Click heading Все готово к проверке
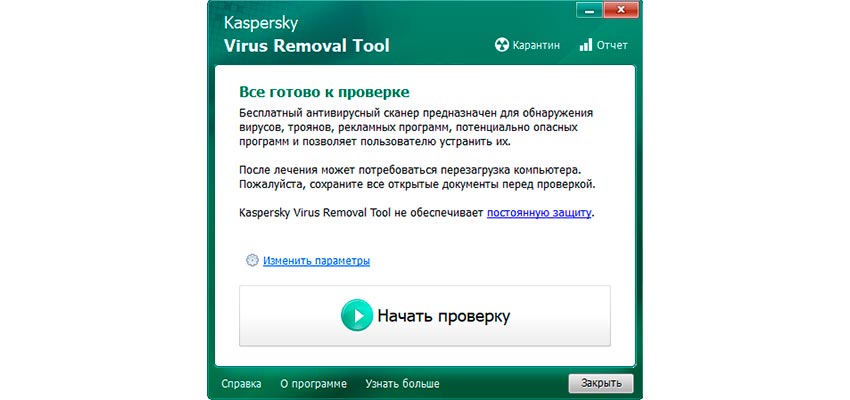The height and width of the screenshot is (400, 850). (x=324, y=91)
